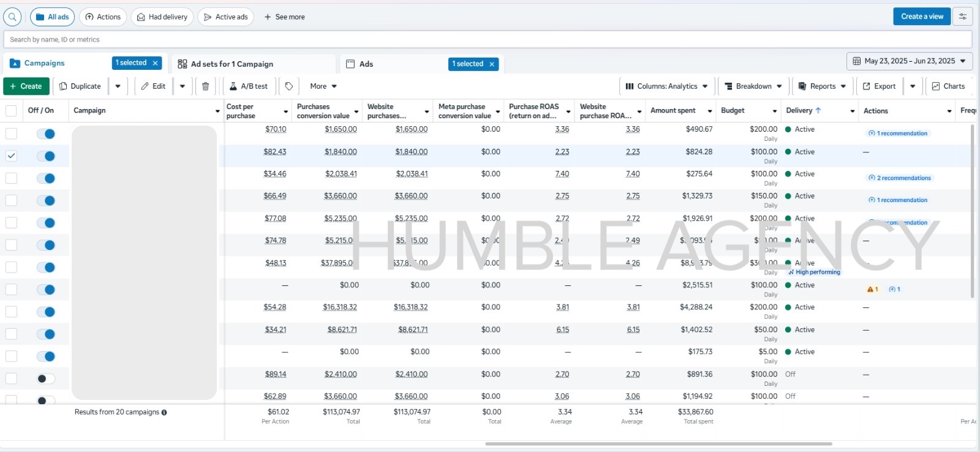Open the view settings sliders icon
Screen dimensions: 980x452
tap(963, 17)
